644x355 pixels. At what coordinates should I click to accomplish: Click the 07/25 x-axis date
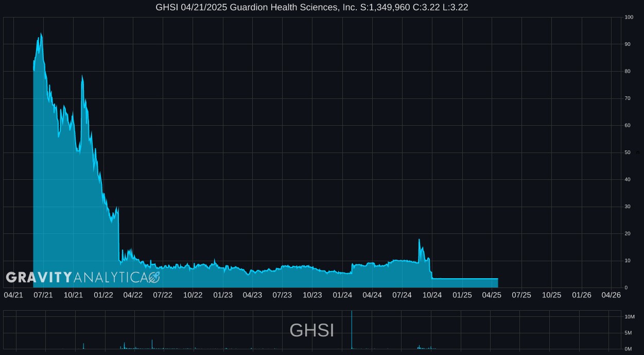(x=521, y=295)
